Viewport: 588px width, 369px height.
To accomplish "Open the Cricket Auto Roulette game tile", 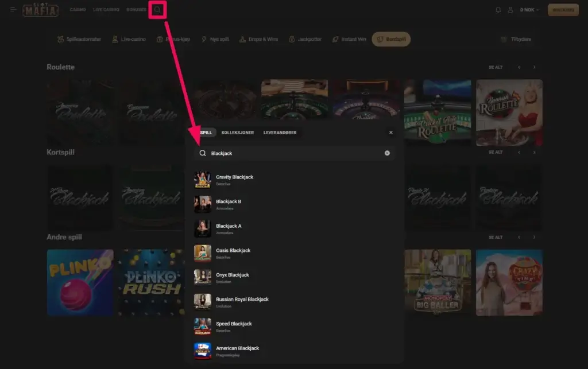I will click(x=438, y=112).
